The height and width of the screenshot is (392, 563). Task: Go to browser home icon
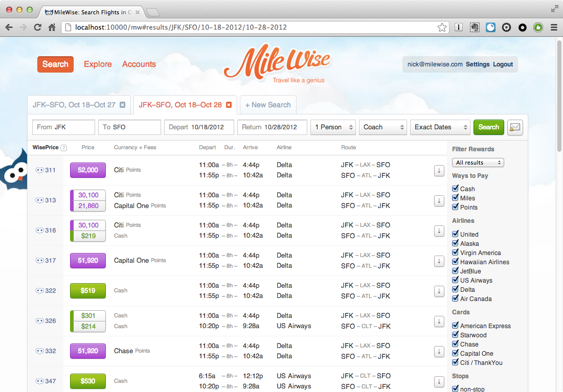click(x=52, y=27)
